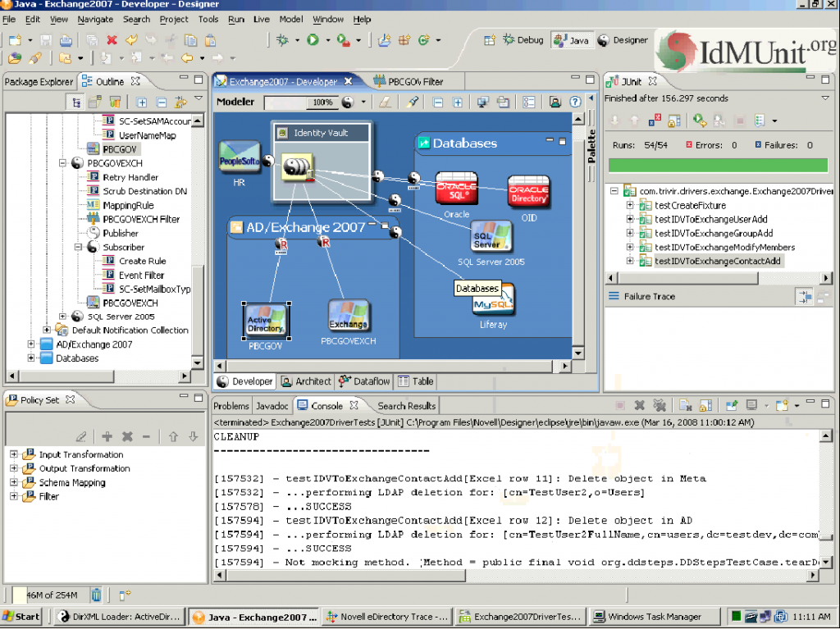This screenshot has height=629, width=840.
Task: Click the green JUnit progress bar
Action: 718,166
